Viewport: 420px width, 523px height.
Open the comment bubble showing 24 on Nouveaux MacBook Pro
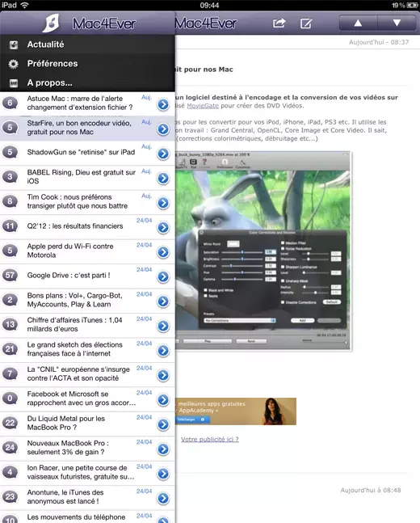pos(10,448)
